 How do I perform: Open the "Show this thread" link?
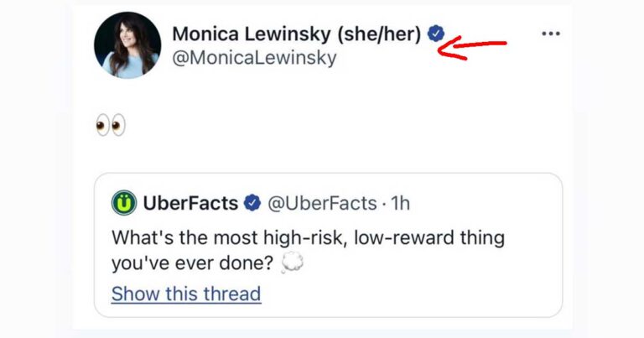(x=186, y=294)
